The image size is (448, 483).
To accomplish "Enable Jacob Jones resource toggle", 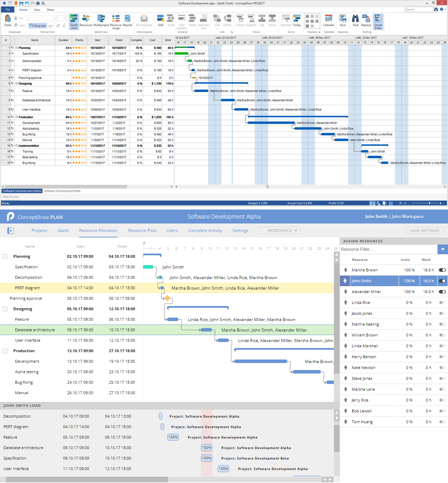I will point(442,313).
